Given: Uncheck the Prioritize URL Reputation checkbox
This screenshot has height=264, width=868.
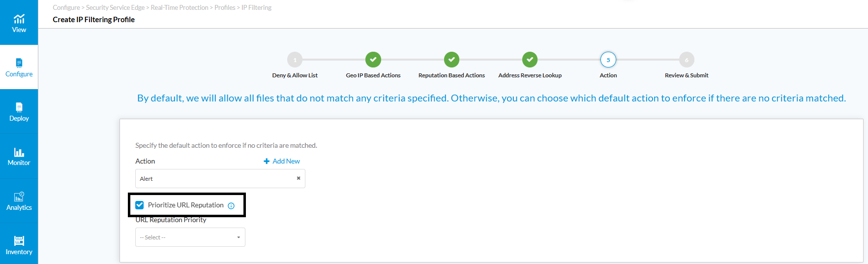Looking at the screenshot, I should click(x=140, y=205).
